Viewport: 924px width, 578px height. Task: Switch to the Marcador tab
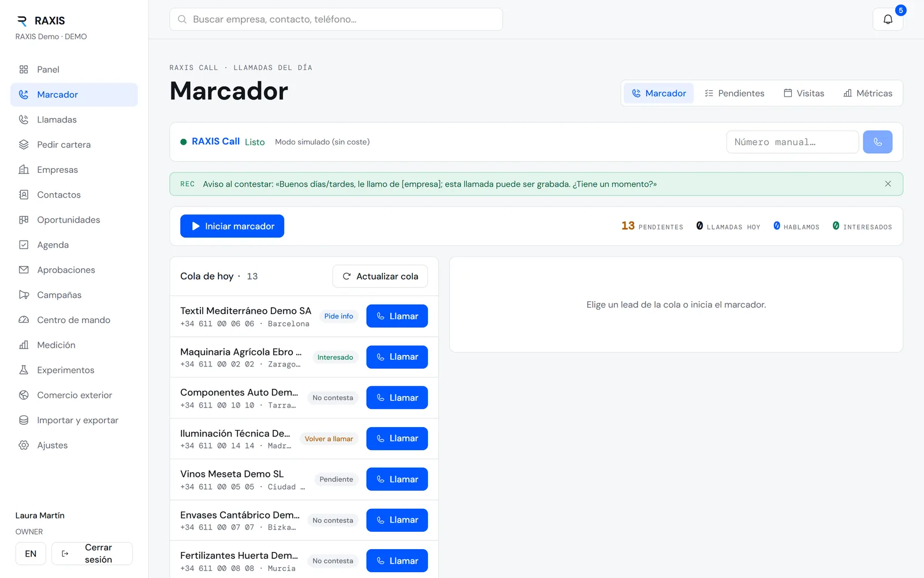coord(658,93)
